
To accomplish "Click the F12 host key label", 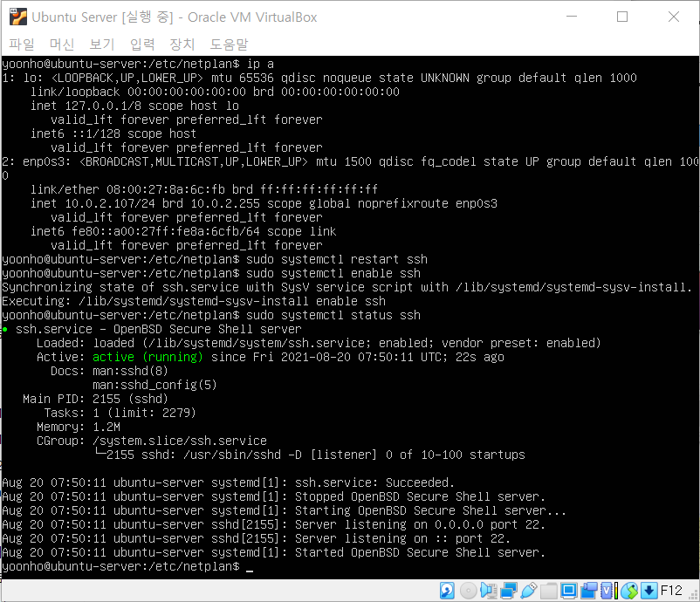I will point(671,591).
